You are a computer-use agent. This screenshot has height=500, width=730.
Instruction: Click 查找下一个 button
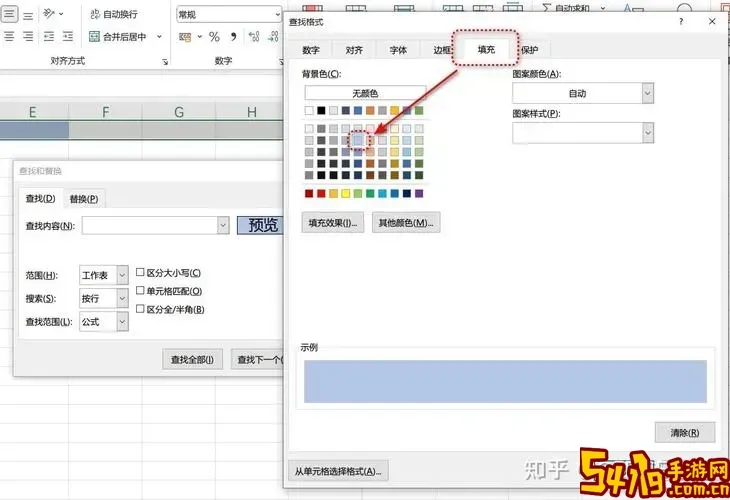(257, 359)
